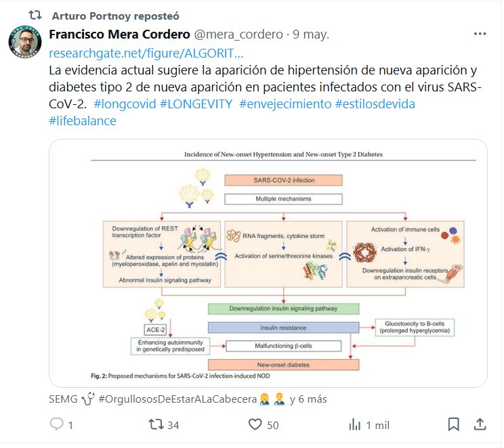This screenshot has height=448, width=504.
Task: Open view analytics bar chart icon
Action: 354,425
